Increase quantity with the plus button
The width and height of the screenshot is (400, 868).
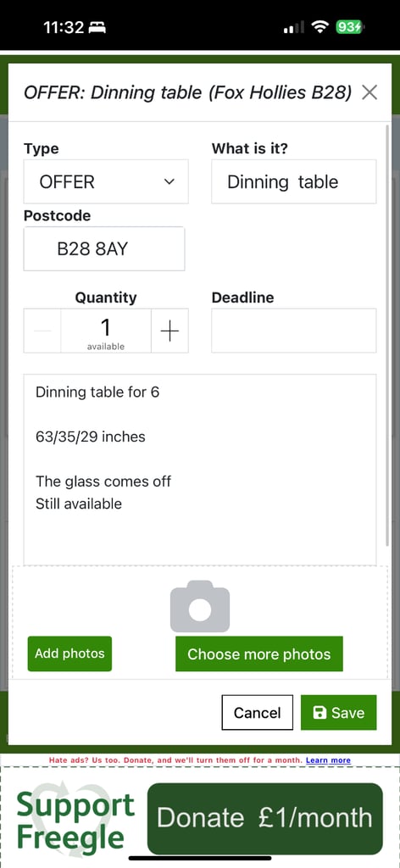point(169,331)
